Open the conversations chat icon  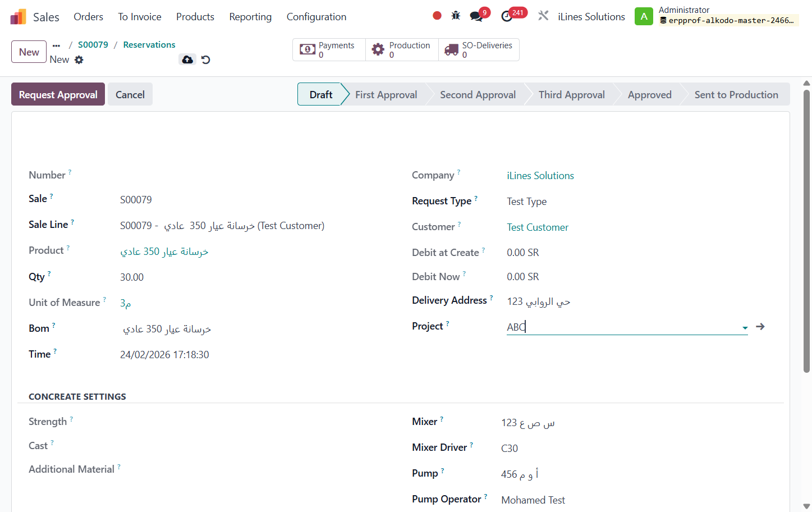476,16
